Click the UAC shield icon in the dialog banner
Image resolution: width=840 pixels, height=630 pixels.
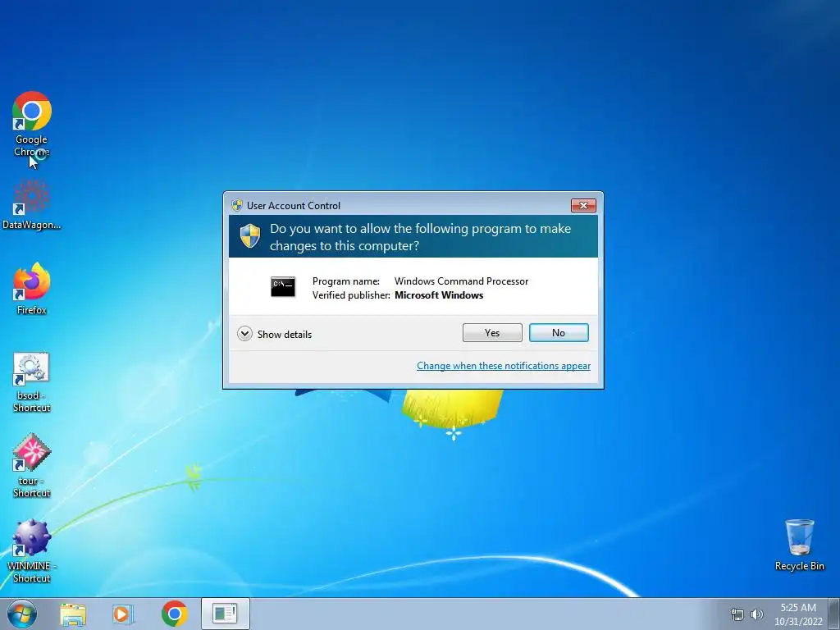(249, 236)
